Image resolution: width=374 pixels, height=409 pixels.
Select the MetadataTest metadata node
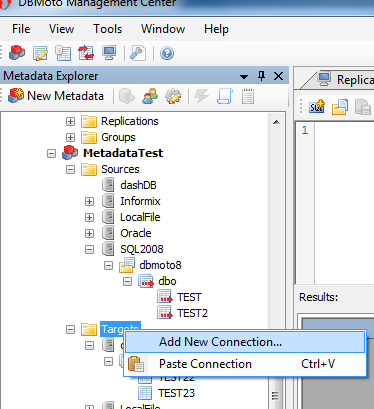tap(123, 153)
